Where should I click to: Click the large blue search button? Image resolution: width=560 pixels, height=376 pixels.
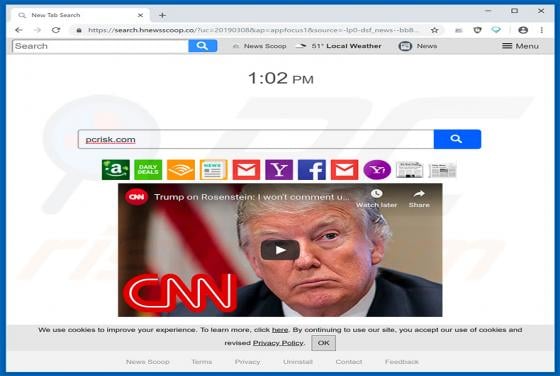pyautogui.click(x=457, y=139)
